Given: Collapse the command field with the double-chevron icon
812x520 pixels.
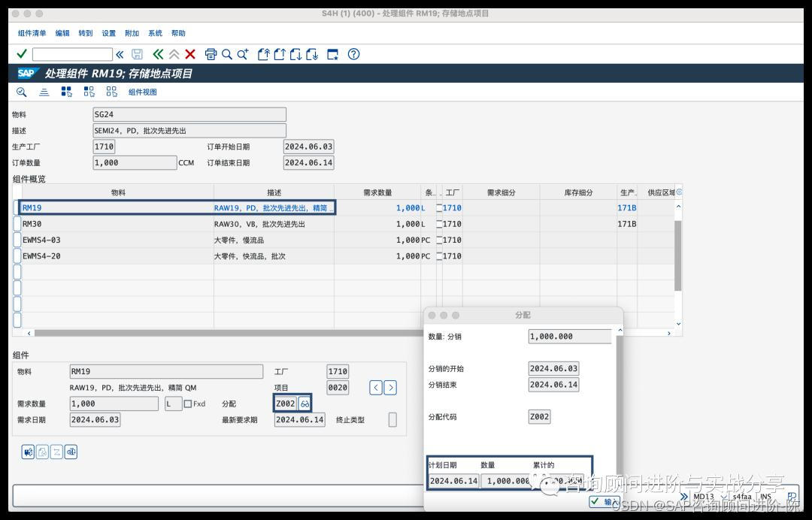Looking at the screenshot, I should click(x=120, y=54).
